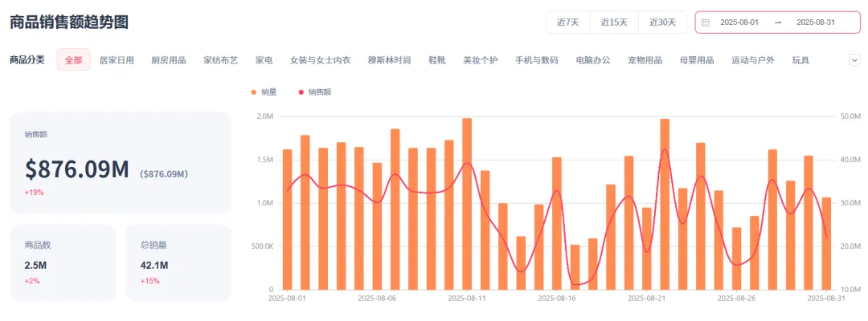Select the 运动与户外 category
The image size is (868, 321).
753,60
